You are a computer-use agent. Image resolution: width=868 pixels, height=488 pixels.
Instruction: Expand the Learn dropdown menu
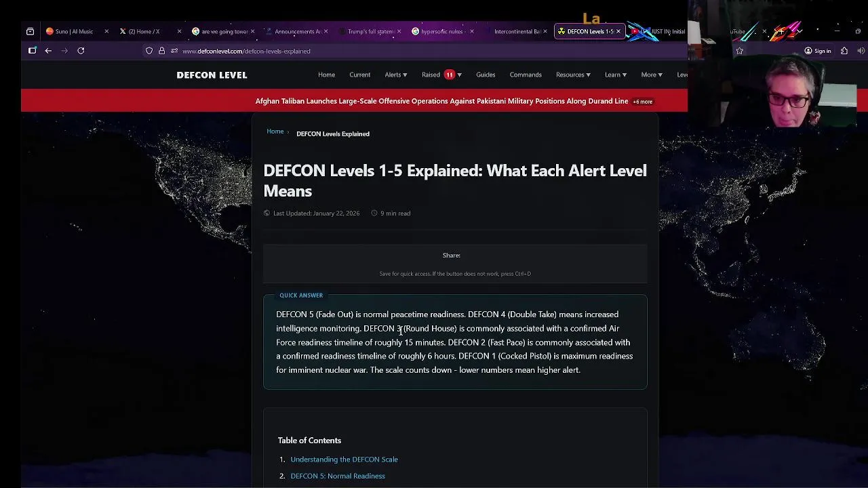[616, 75]
